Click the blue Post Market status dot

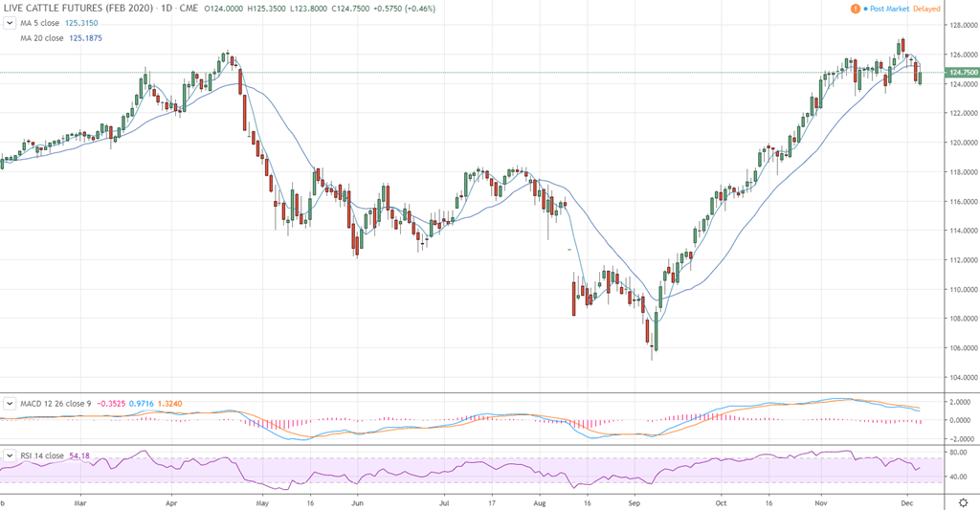pyautogui.click(x=866, y=9)
